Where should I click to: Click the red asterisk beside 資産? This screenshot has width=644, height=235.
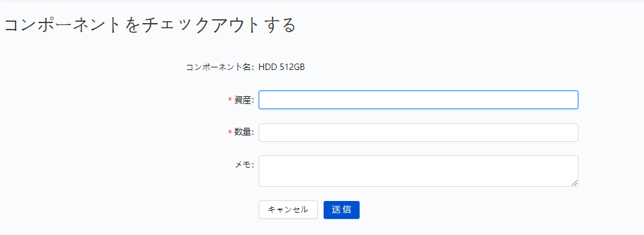230,100
